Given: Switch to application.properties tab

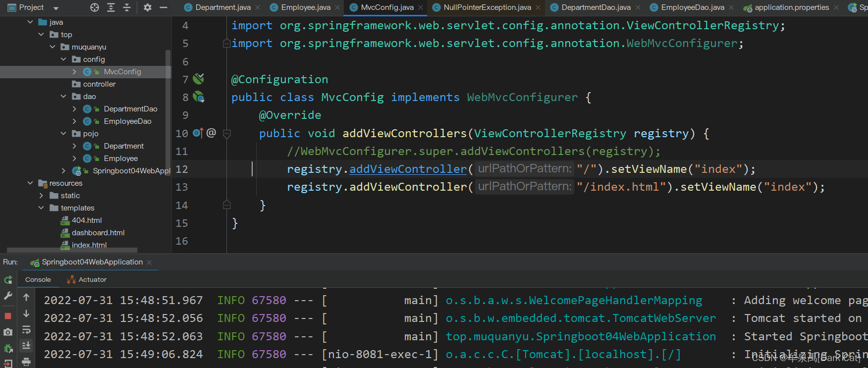Looking at the screenshot, I should [792, 7].
